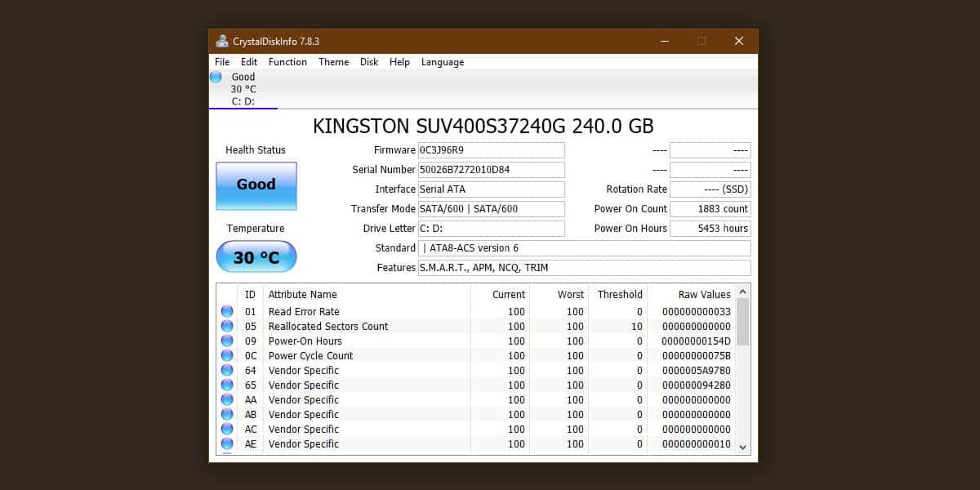Image resolution: width=980 pixels, height=490 pixels.
Task: Click the Power On Count value 1883 count
Action: 710,209
